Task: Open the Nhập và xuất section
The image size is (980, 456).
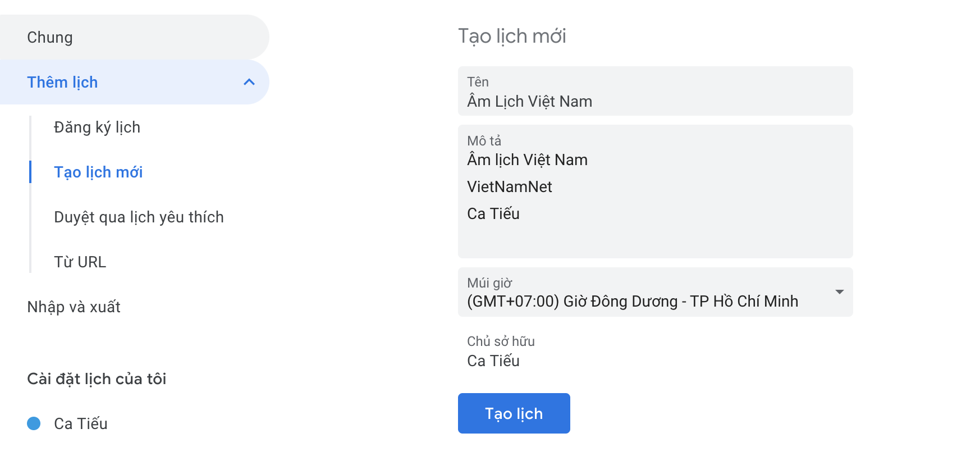Action: pos(74,307)
